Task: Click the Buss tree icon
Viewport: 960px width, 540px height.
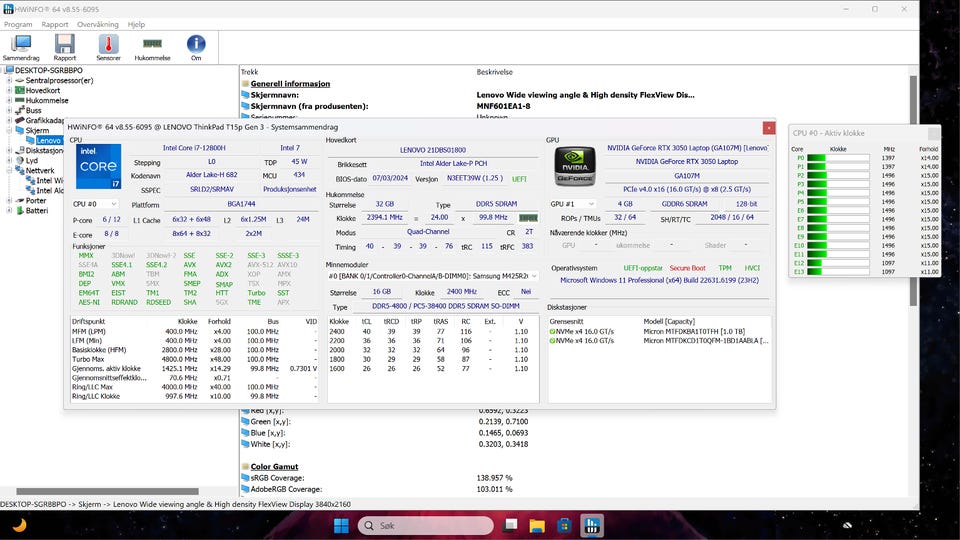Action: (x=20, y=110)
